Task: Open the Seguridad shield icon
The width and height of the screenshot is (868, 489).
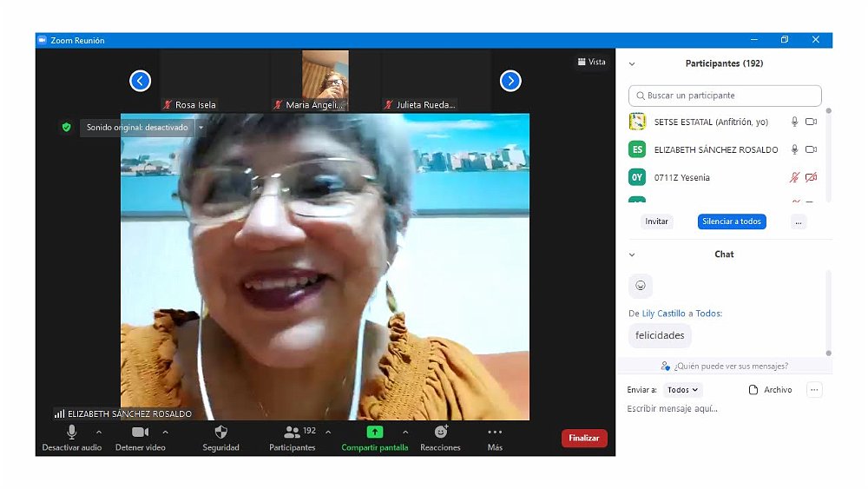Action: pos(220,432)
